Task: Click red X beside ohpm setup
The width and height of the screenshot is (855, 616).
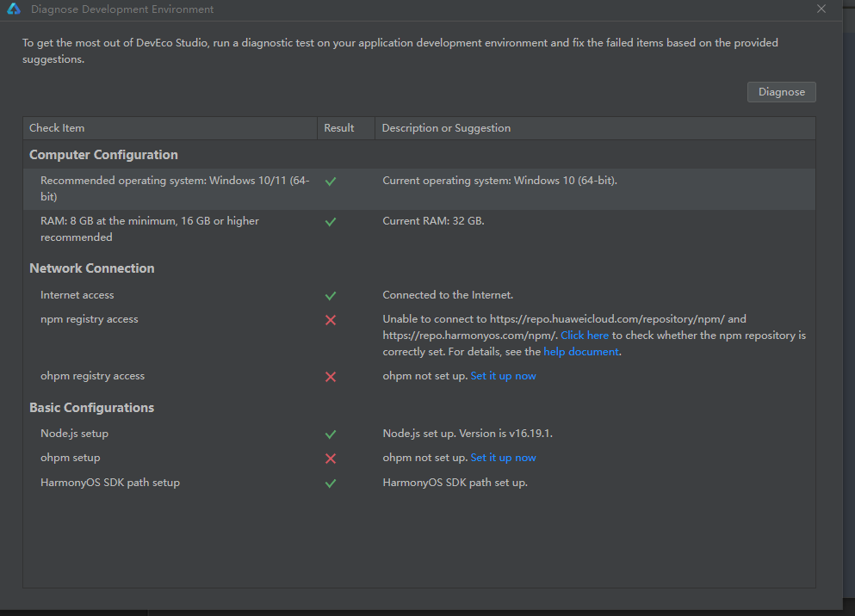Action: pos(331,459)
